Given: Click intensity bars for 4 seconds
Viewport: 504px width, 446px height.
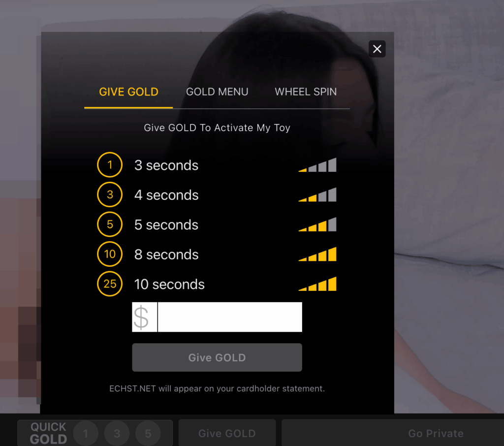Looking at the screenshot, I should [317, 194].
